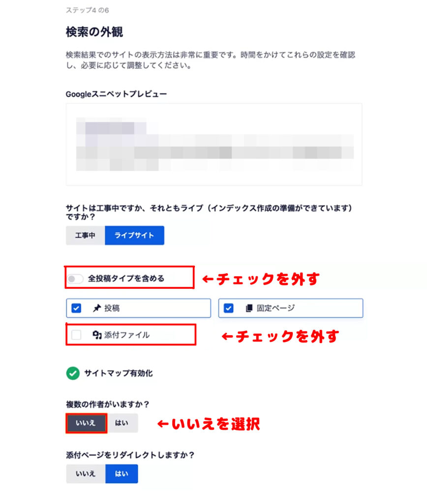This screenshot has height=504, width=427.
Task: Click the pages icon beside 固定ページ
Action: coord(249,308)
